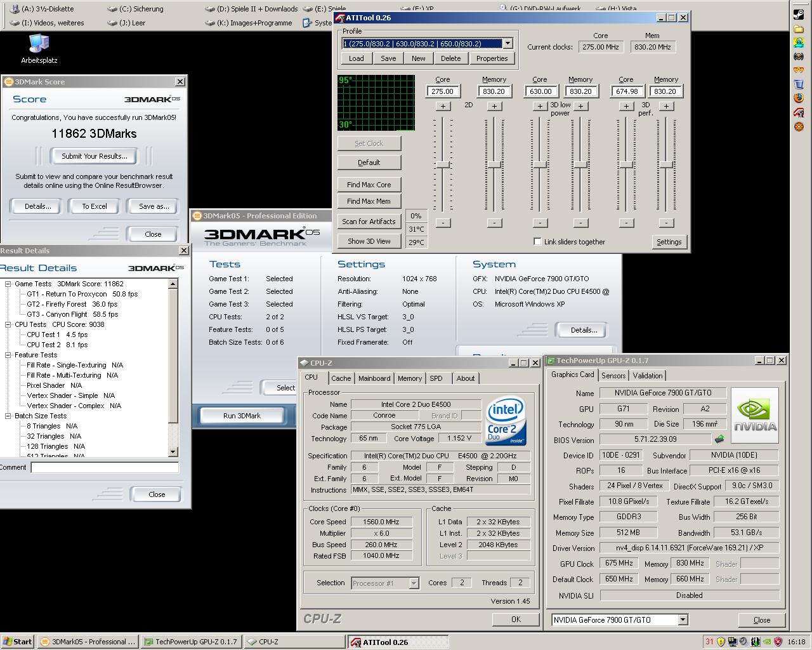Open the Memory tab in CPU-Z
This screenshot has width=812, height=650.
[410, 378]
